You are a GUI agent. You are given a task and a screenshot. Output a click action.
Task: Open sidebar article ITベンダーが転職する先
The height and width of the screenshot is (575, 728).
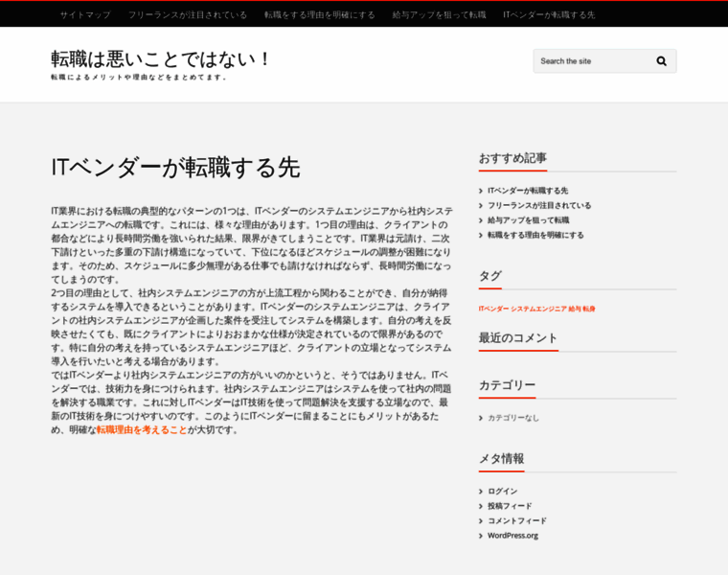528,191
